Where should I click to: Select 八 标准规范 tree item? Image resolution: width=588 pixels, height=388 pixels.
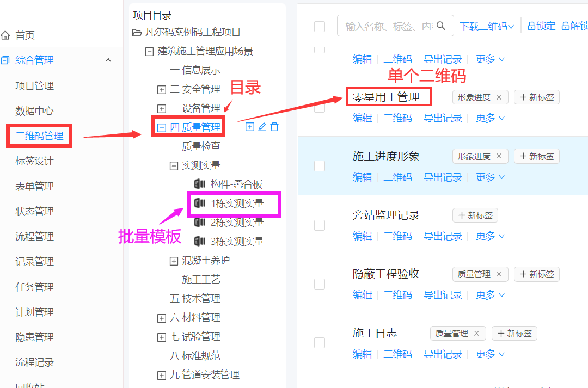coord(195,355)
